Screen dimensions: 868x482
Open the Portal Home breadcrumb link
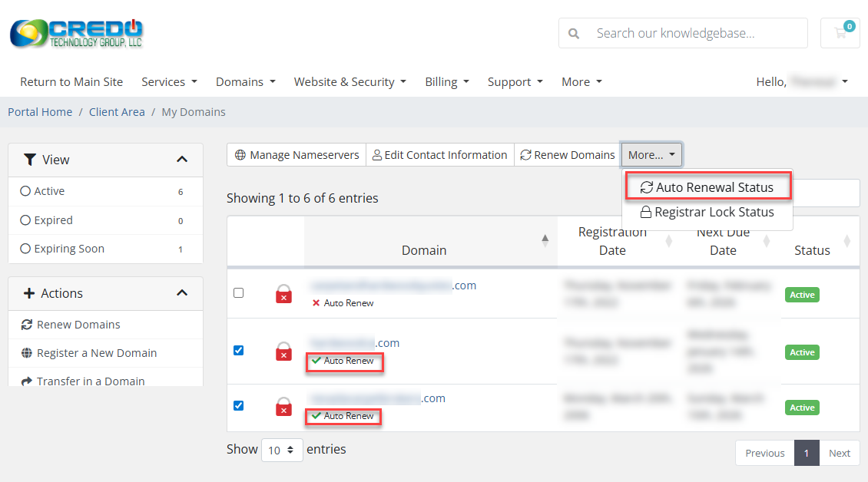[x=40, y=112]
